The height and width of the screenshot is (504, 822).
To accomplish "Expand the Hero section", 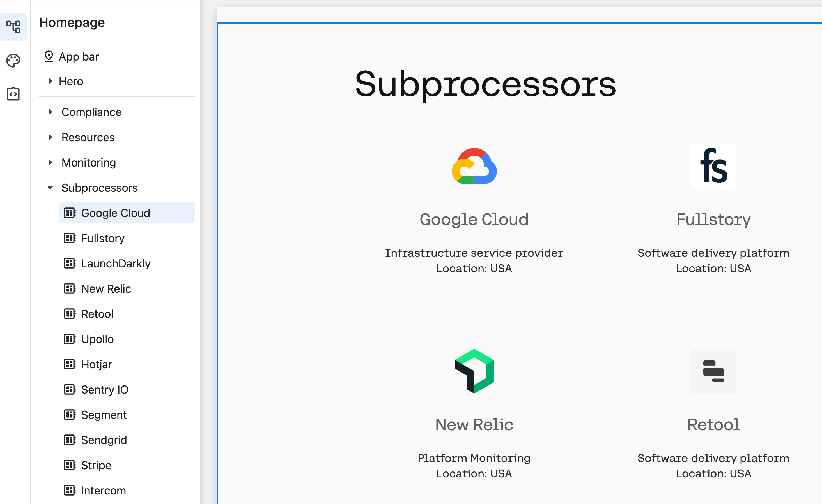I will (x=50, y=81).
